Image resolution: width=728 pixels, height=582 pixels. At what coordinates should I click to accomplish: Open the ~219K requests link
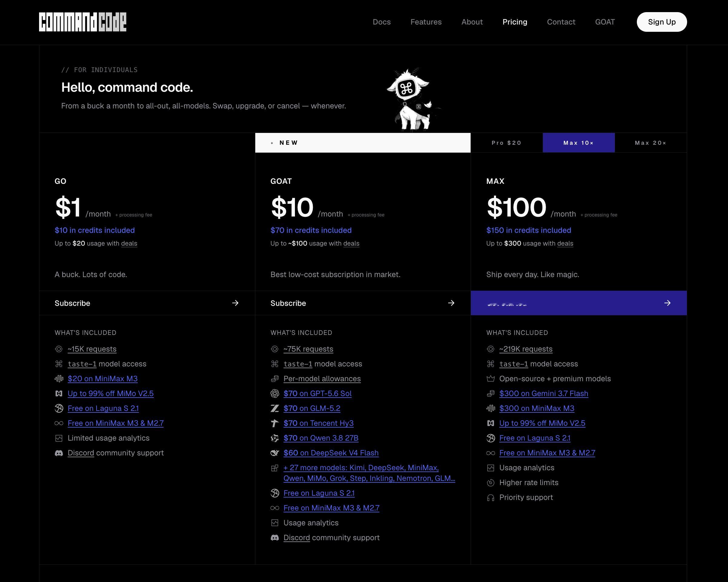pyautogui.click(x=526, y=349)
